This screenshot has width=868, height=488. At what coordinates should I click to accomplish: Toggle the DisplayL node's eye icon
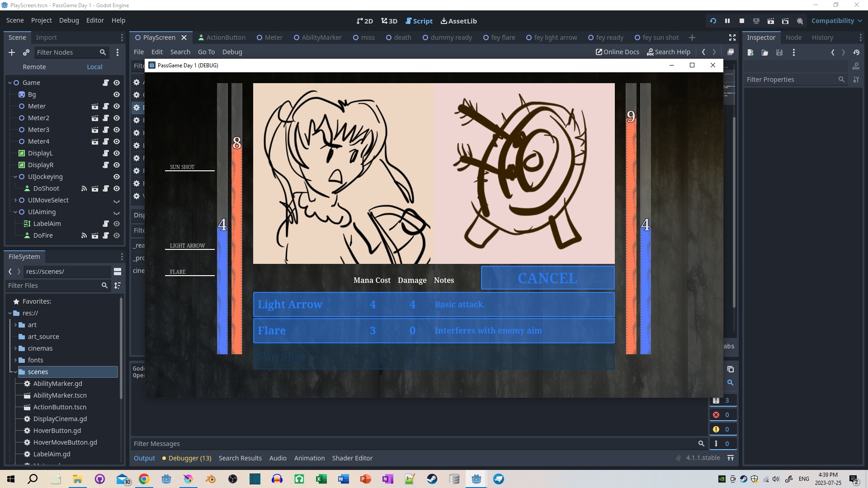click(x=116, y=153)
